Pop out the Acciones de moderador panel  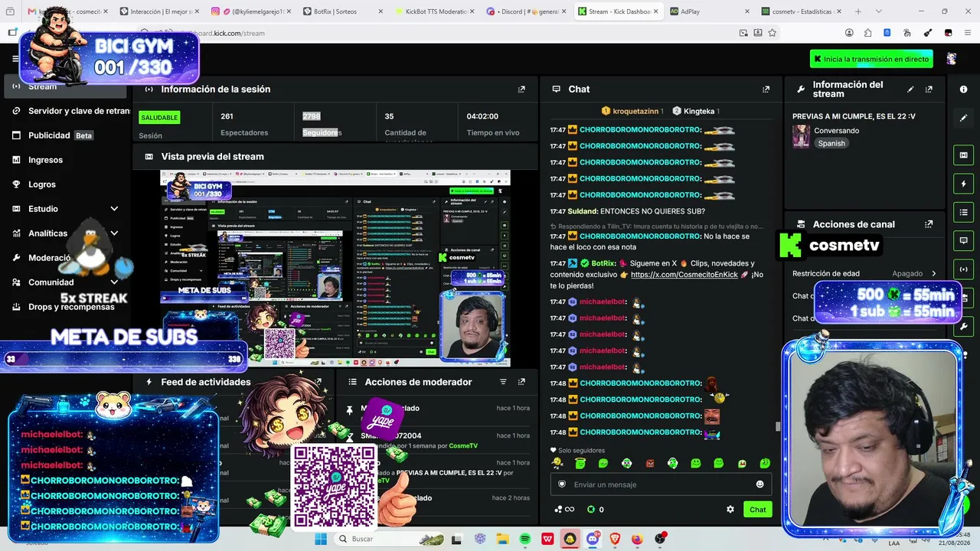(x=521, y=382)
